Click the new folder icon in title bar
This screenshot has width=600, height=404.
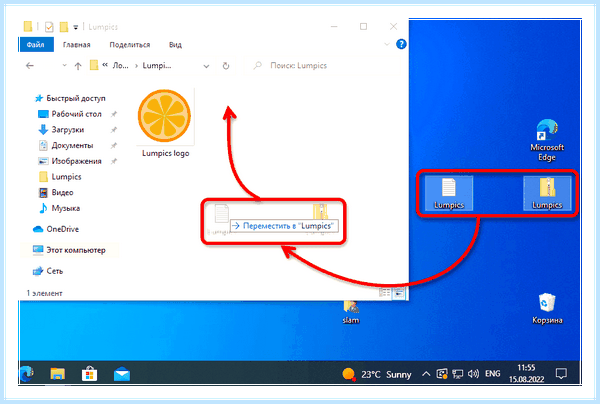coord(64,27)
